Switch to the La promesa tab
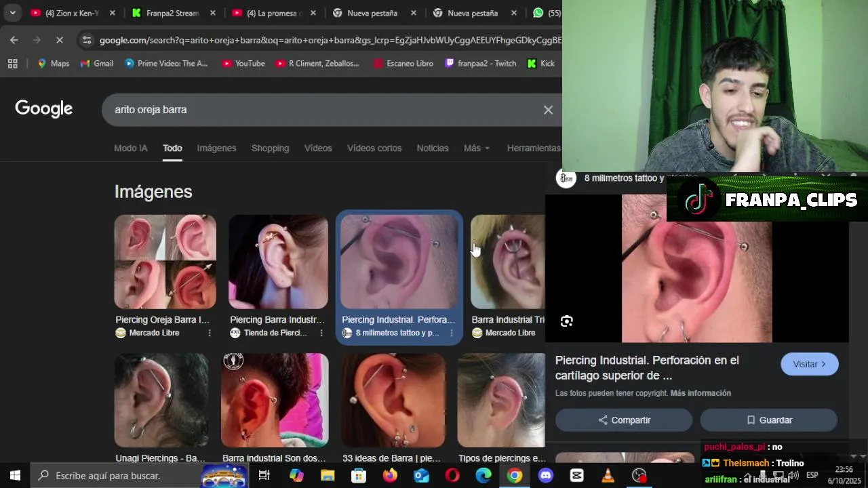The image size is (868, 488). (x=267, y=13)
